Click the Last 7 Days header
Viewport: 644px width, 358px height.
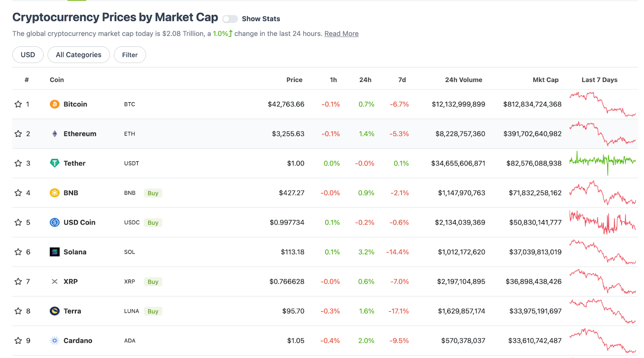[x=599, y=80]
